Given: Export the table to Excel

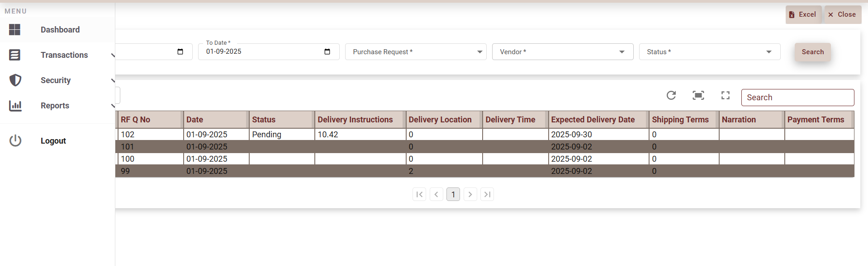Looking at the screenshot, I should click(x=803, y=14).
